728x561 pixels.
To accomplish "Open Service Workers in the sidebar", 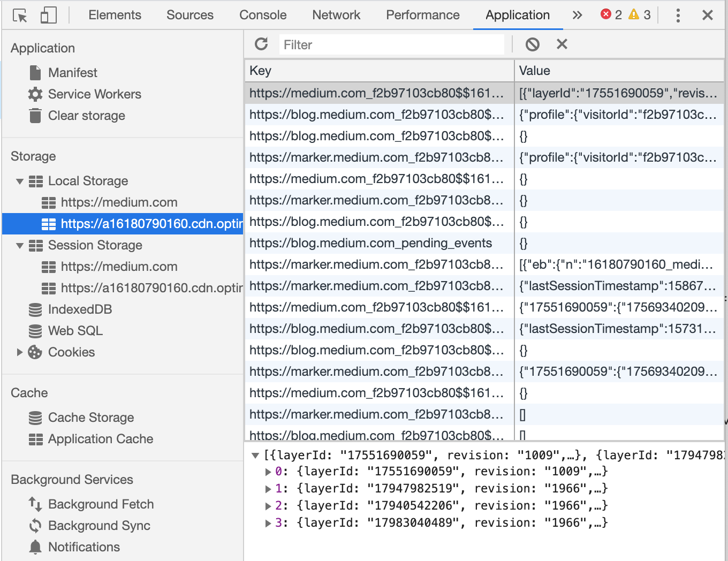I will pyautogui.click(x=94, y=94).
